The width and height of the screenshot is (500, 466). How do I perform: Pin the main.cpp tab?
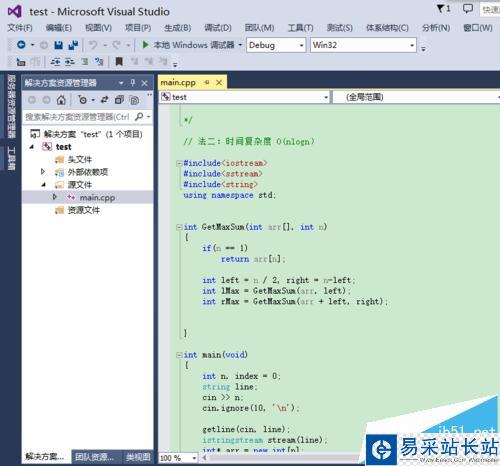point(207,82)
